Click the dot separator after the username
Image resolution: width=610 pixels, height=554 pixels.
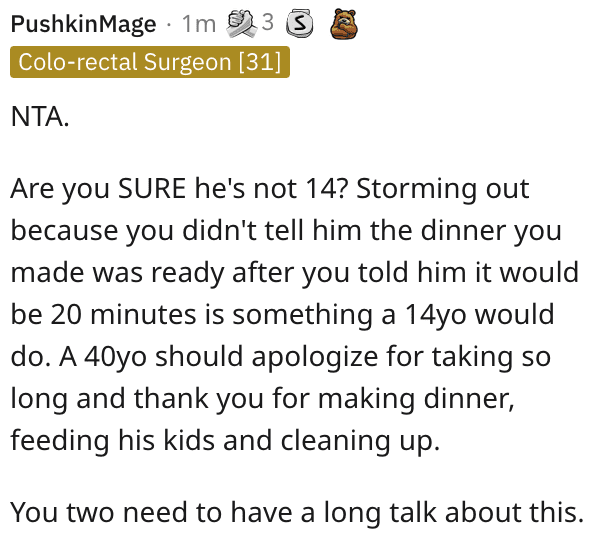click(x=168, y=25)
